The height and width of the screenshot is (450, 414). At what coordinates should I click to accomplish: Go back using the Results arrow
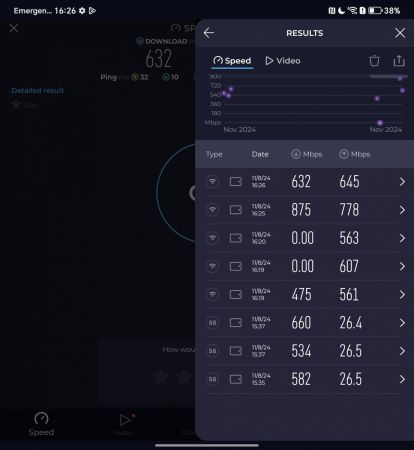click(x=209, y=33)
